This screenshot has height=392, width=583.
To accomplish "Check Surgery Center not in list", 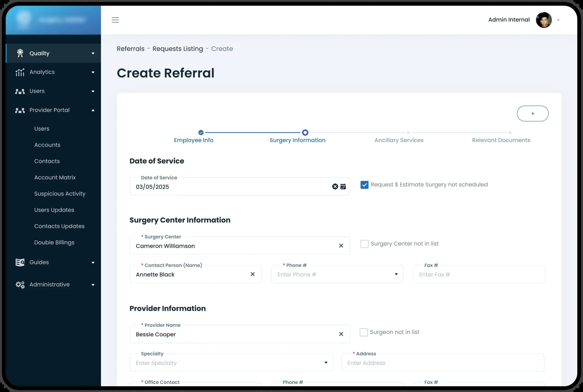I will (364, 244).
